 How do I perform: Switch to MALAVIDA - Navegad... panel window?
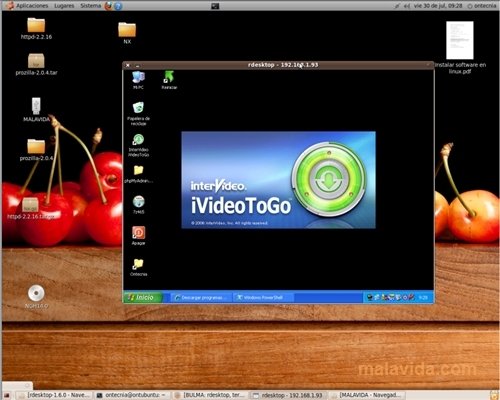[x=367, y=395]
